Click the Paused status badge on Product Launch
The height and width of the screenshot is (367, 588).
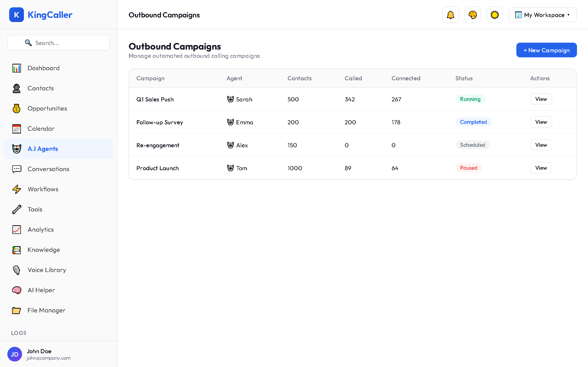[x=469, y=168]
